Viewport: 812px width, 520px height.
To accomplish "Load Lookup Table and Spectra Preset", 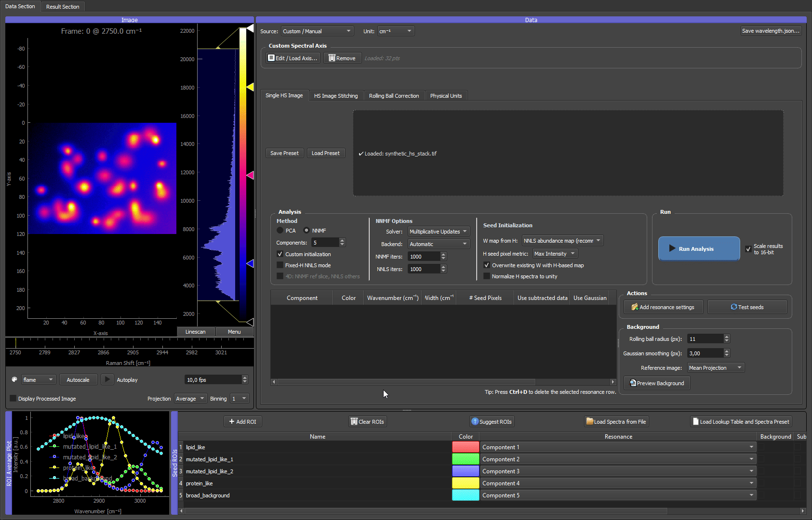I will [741, 422].
